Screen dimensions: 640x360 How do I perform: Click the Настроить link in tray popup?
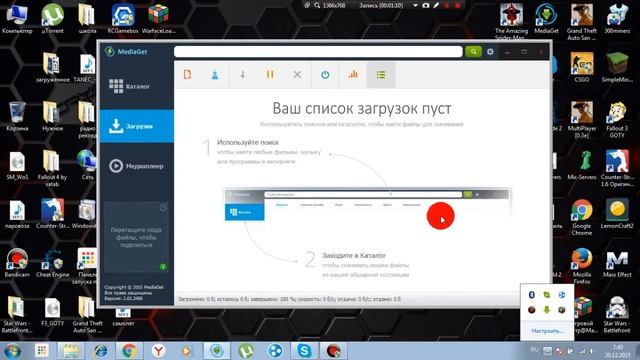[547, 331]
